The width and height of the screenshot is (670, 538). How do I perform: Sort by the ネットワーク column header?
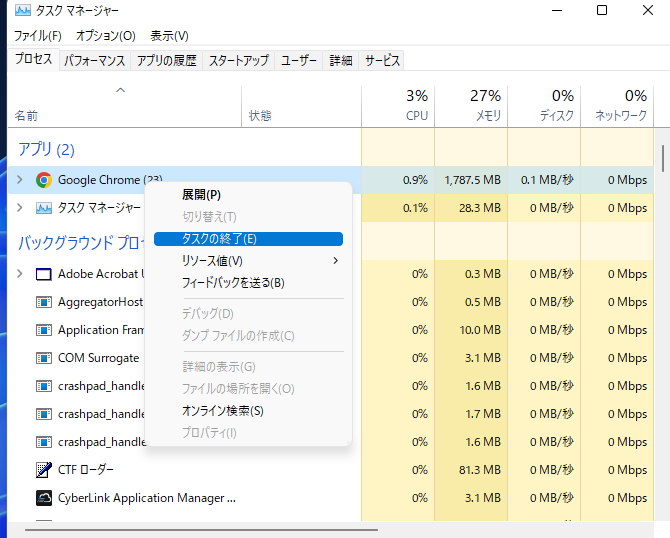coord(617,106)
